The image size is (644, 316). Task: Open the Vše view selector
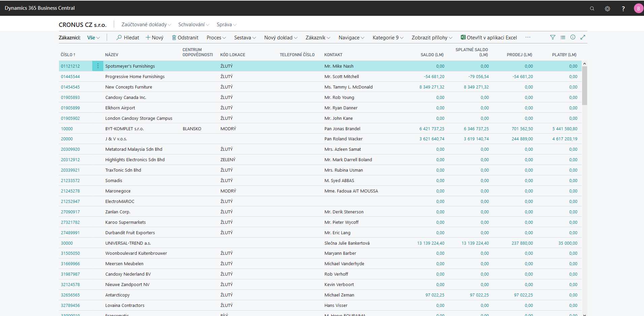point(94,38)
